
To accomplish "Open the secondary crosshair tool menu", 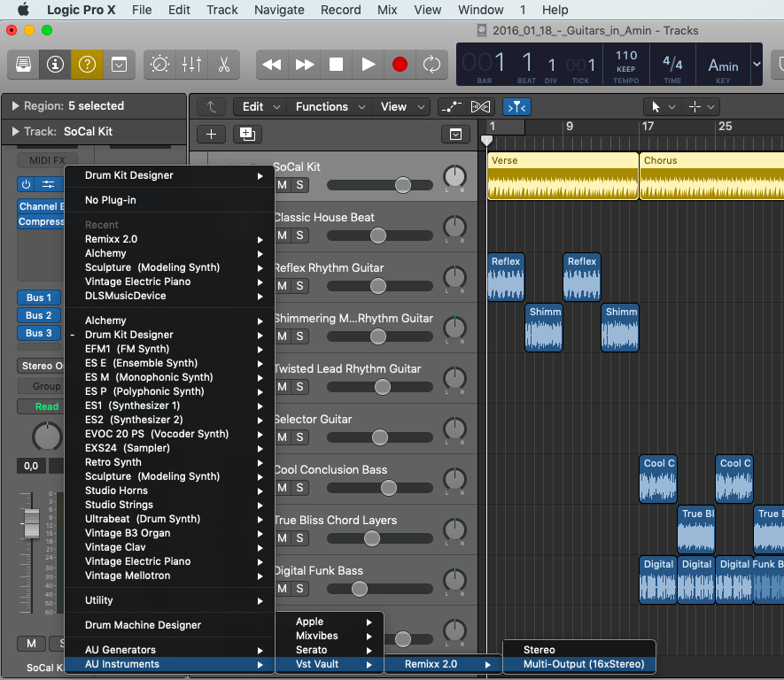I will coord(701,107).
